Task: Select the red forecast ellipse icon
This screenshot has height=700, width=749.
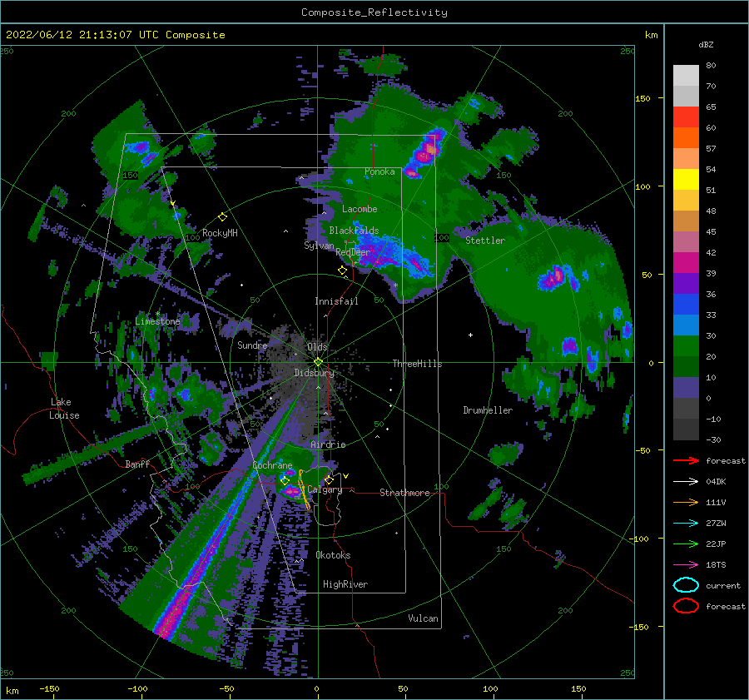Action: [x=686, y=606]
